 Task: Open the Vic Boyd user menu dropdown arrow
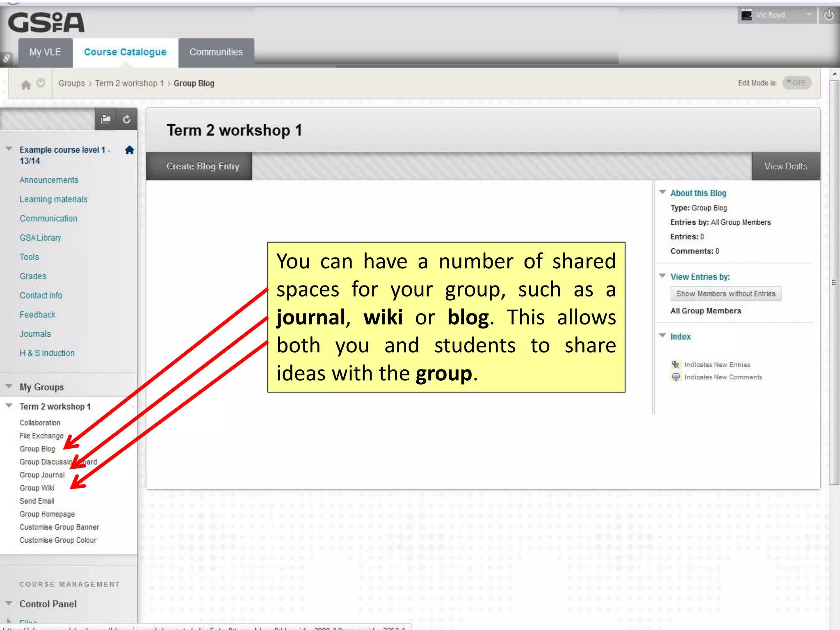808,15
